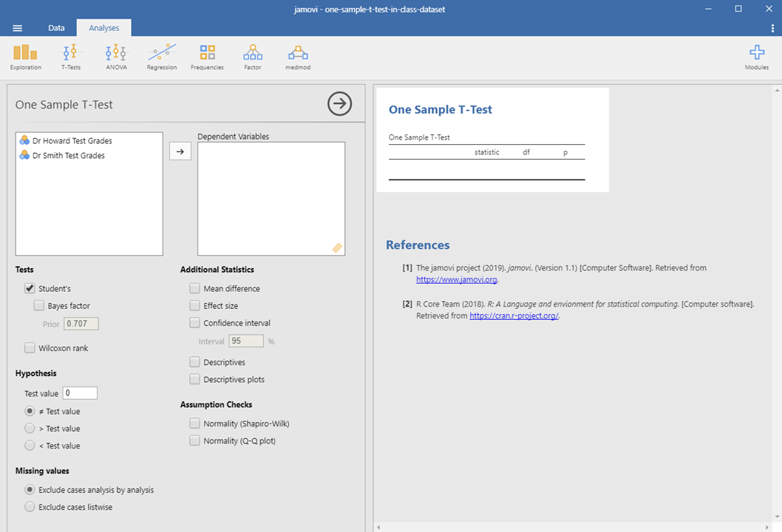The width and height of the screenshot is (782, 532).
Task: Open the jamovi.org reference link
Action: 456,280
